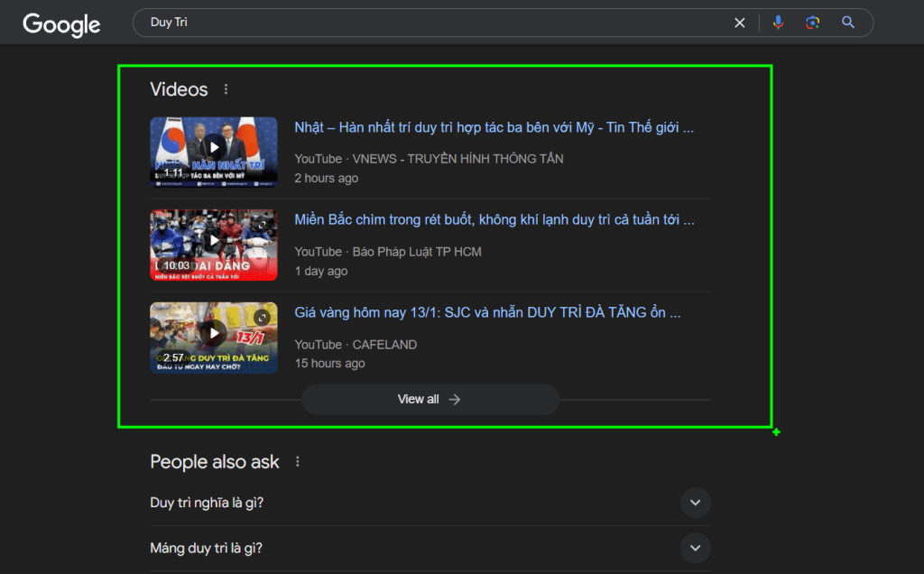Open the three-dot menu beside Videos
The image size is (924, 574).
(226, 89)
